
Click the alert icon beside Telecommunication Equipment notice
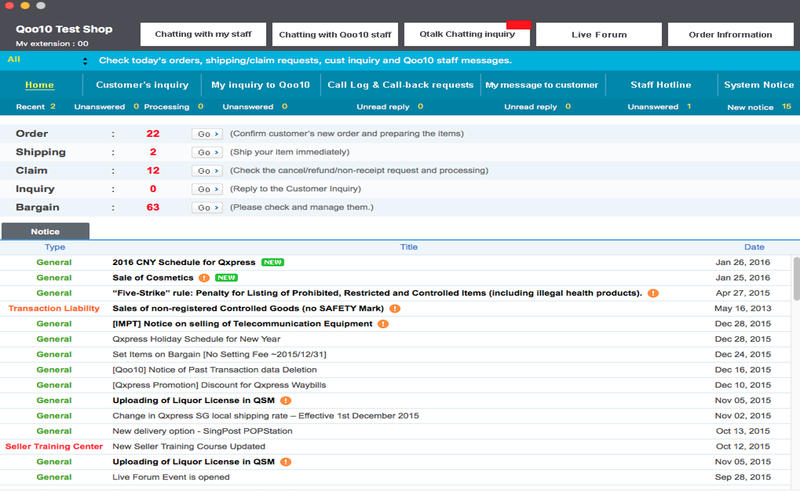[383, 324]
